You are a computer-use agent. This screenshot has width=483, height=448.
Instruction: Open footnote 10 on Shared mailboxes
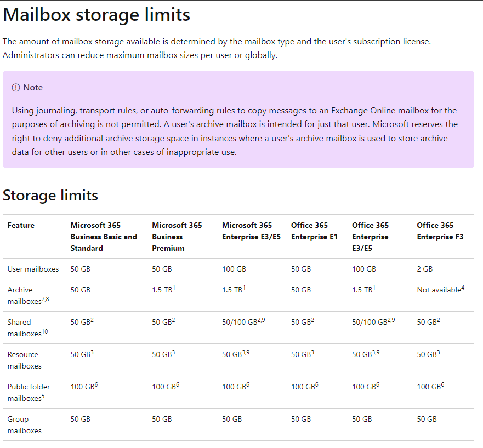tap(44, 331)
